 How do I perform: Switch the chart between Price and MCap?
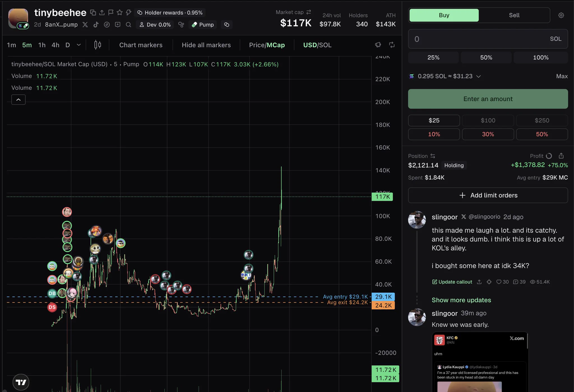[267, 45]
